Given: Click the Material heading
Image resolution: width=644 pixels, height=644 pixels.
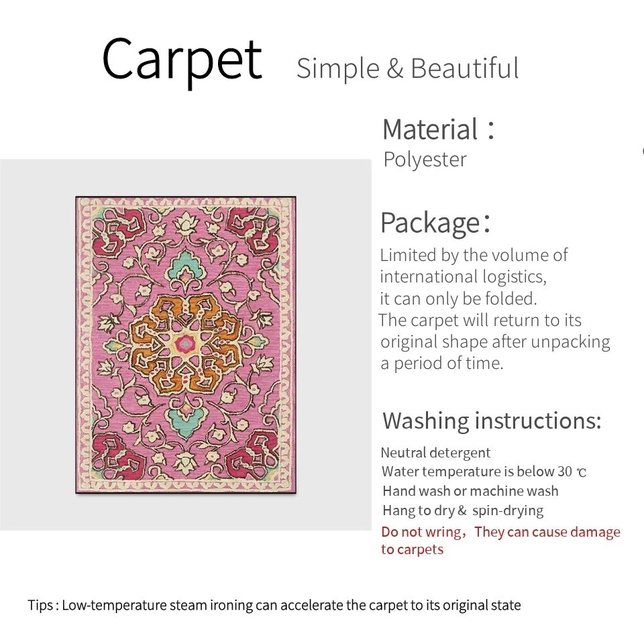Looking at the screenshot, I should [438, 129].
